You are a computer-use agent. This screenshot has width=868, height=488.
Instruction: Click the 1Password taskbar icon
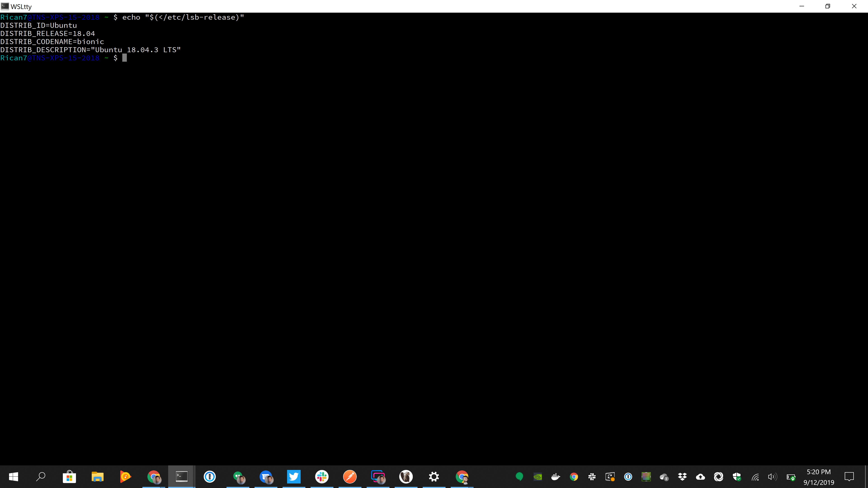[210, 476]
